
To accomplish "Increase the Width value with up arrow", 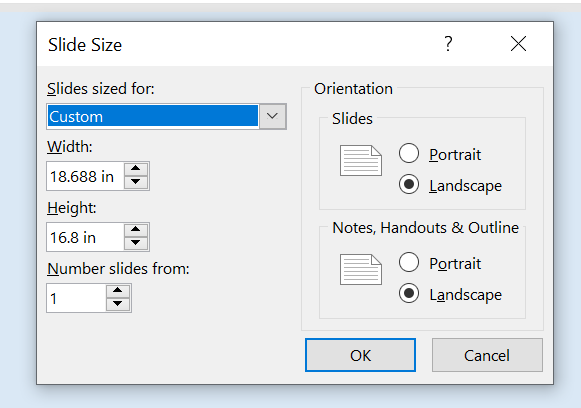I will pos(136,169).
